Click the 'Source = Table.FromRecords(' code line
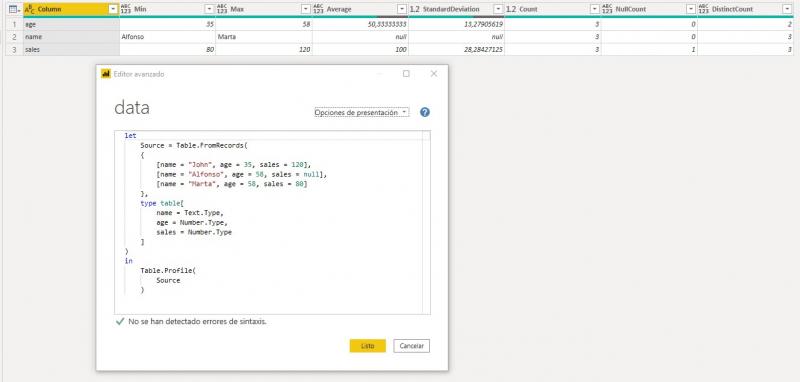The width and height of the screenshot is (800, 382). pyautogui.click(x=193, y=145)
